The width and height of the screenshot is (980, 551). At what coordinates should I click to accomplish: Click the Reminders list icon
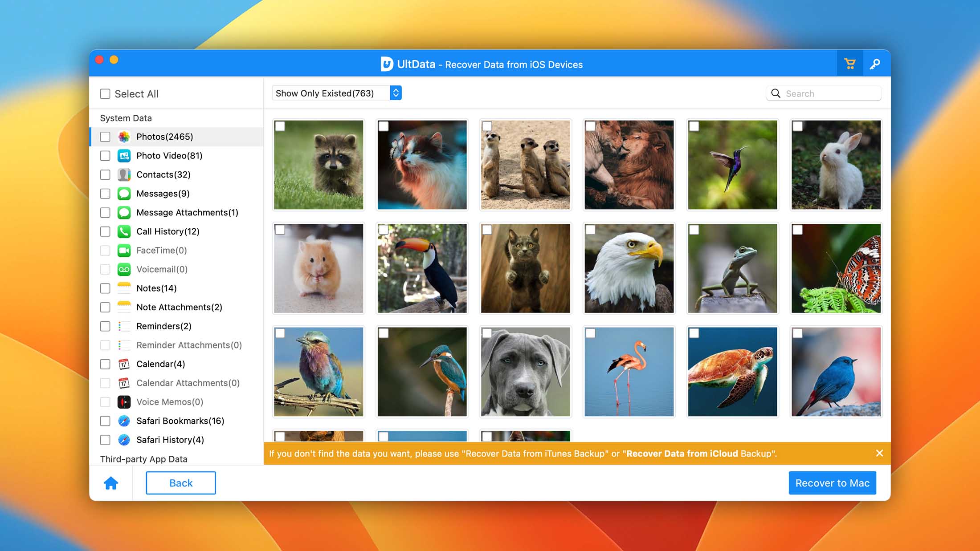point(124,326)
